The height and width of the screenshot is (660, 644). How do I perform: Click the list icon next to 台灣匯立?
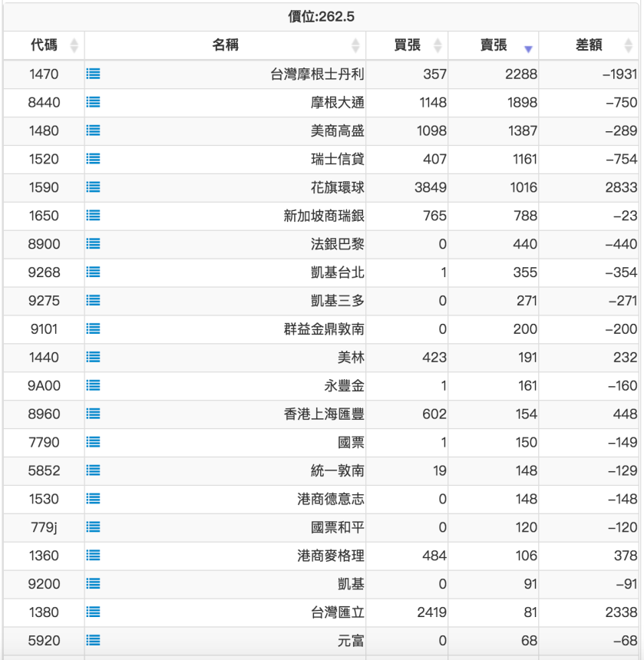94,613
